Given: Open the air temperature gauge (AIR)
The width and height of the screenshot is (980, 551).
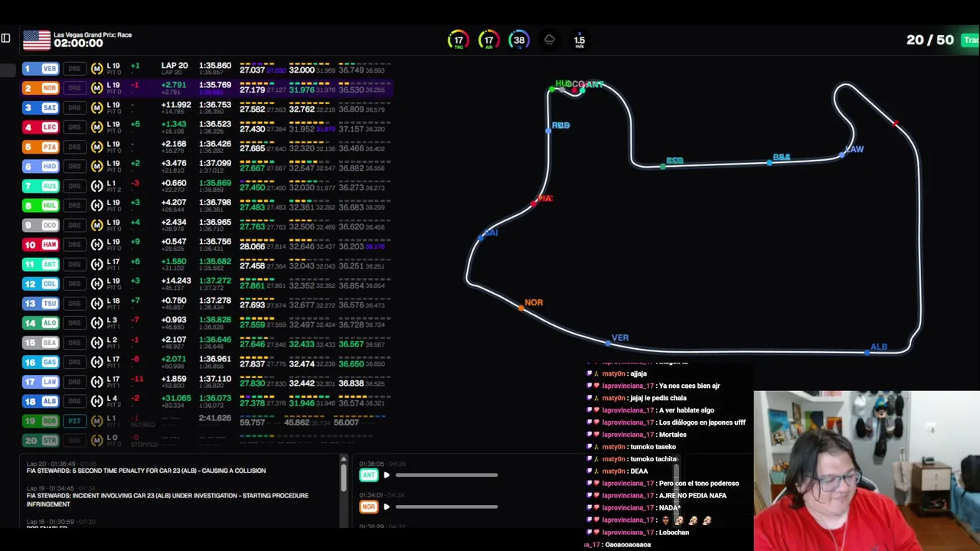Looking at the screenshot, I should (488, 41).
